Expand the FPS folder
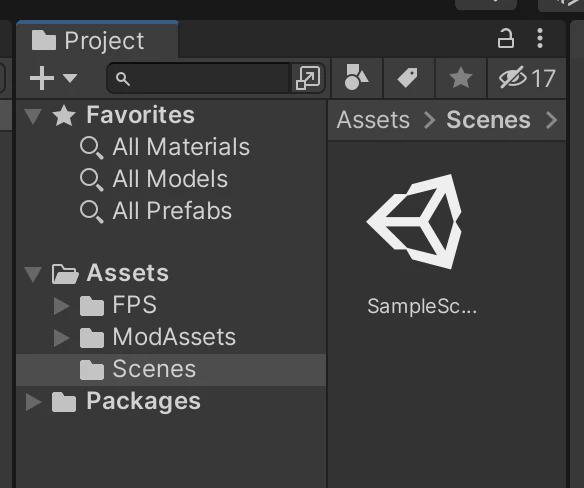Viewport: 584px width, 488px height. pos(61,306)
